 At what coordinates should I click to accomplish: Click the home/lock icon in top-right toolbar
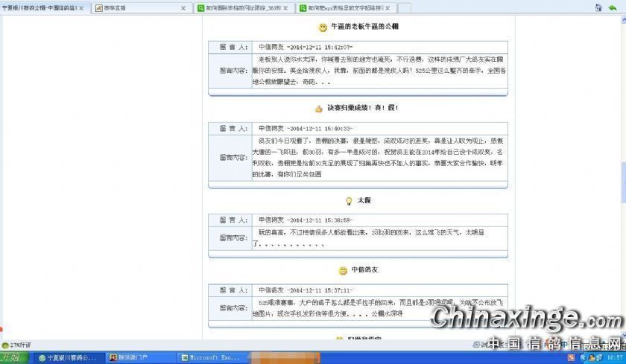click(x=599, y=7)
